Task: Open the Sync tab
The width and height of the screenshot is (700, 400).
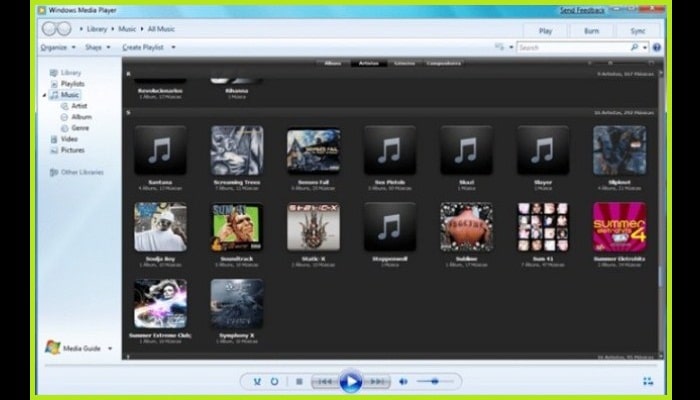Action: [x=638, y=31]
